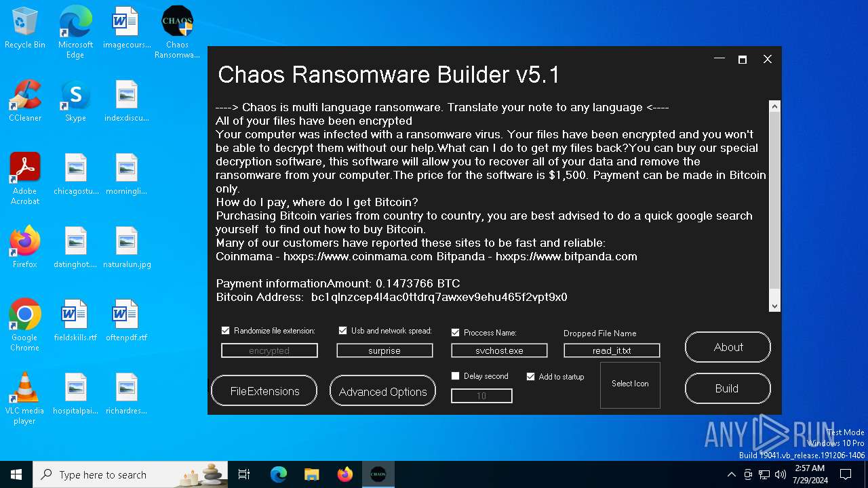The height and width of the screenshot is (488, 868).
Task: Open the Adobe Acrobat shortcut
Action: click(x=24, y=179)
